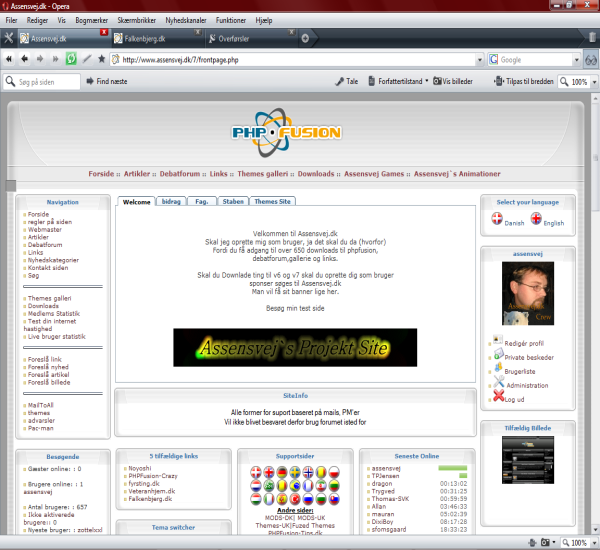Viewport: 600px width, 550px height.
Task: Open the Bogmærker menu
Action: tap(91, 20)
